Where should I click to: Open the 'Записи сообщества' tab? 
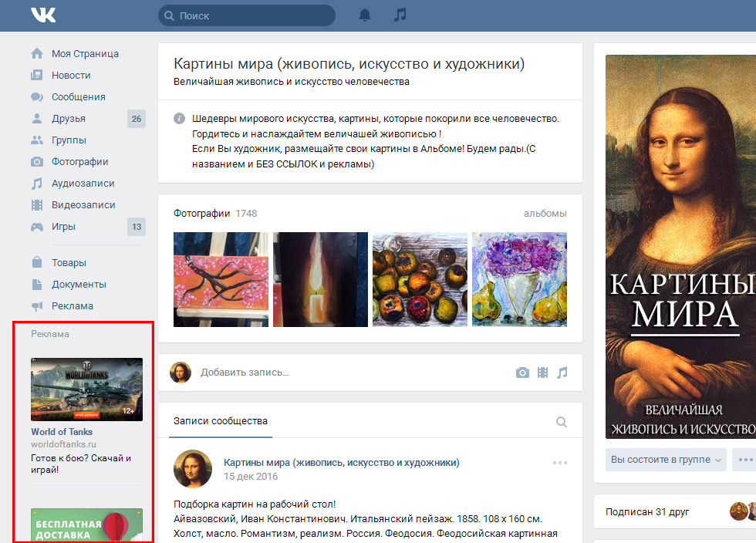[x=221, y=421]
